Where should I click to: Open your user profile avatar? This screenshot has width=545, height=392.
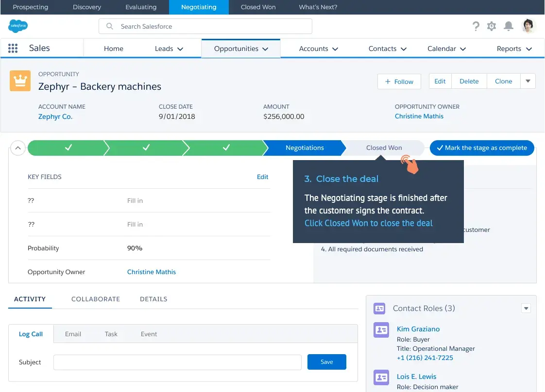tap(529, 26)
